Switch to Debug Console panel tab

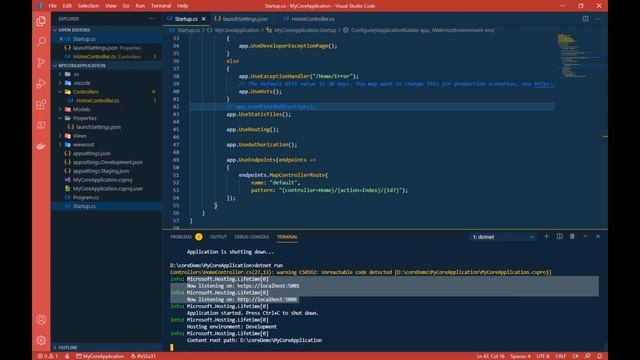pyautogui.click(x=251, y=237)
